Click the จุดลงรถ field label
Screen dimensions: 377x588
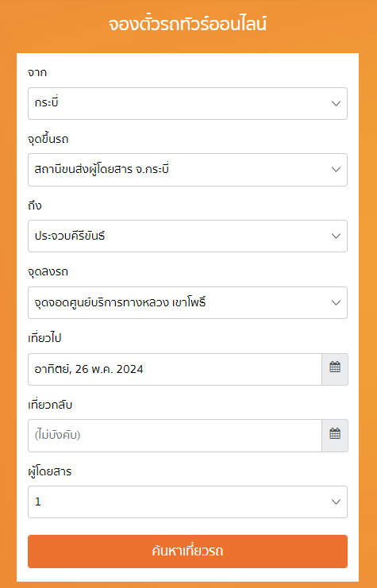[48, 271]
